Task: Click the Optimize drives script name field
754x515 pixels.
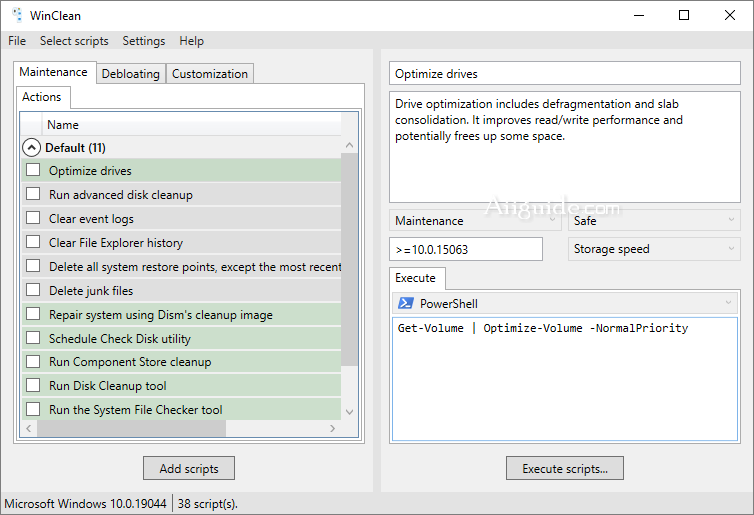Action: click(565, 74)
